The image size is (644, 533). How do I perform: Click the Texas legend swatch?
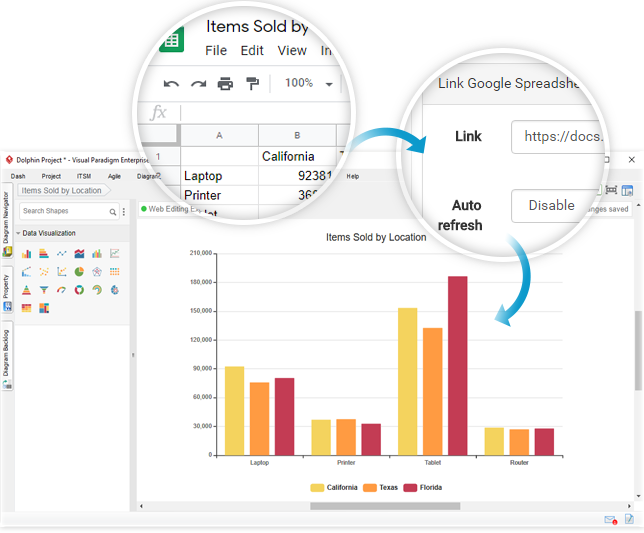[370, 488]
